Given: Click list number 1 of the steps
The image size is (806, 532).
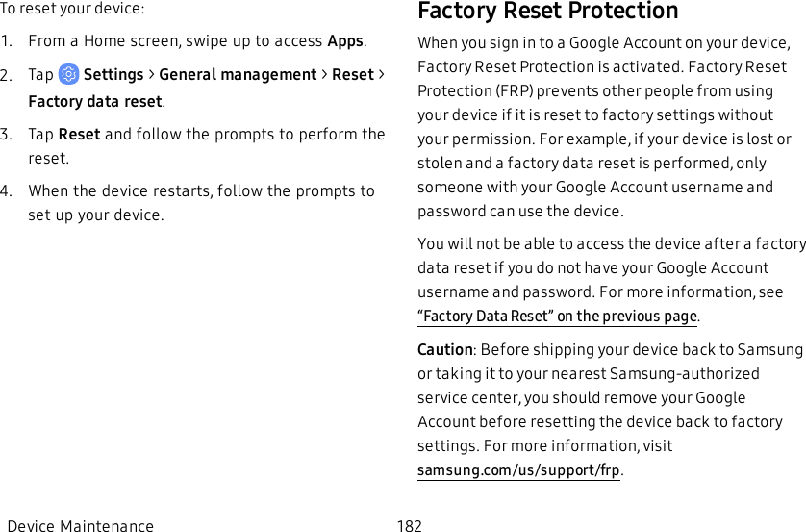Looking at the screenshot, I should (7, 41).
